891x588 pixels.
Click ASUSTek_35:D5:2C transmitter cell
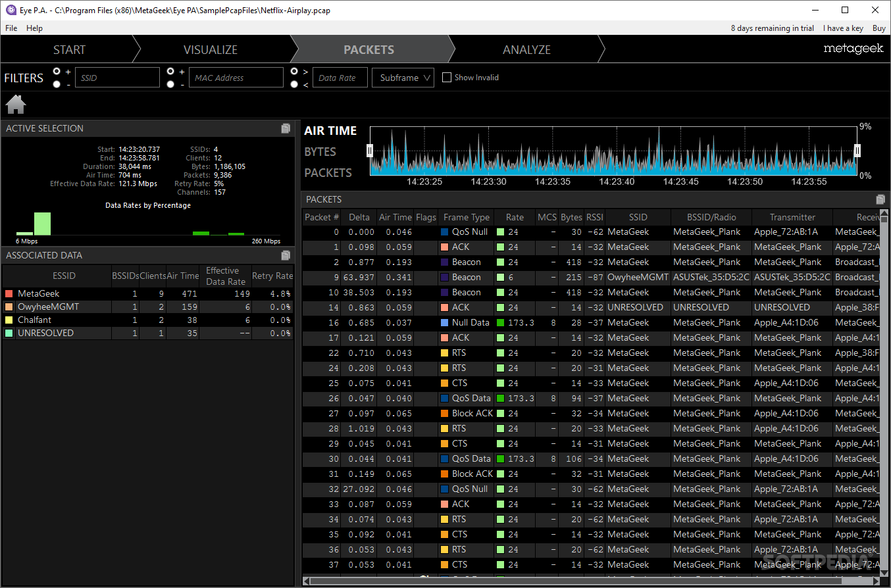(792, 278)
